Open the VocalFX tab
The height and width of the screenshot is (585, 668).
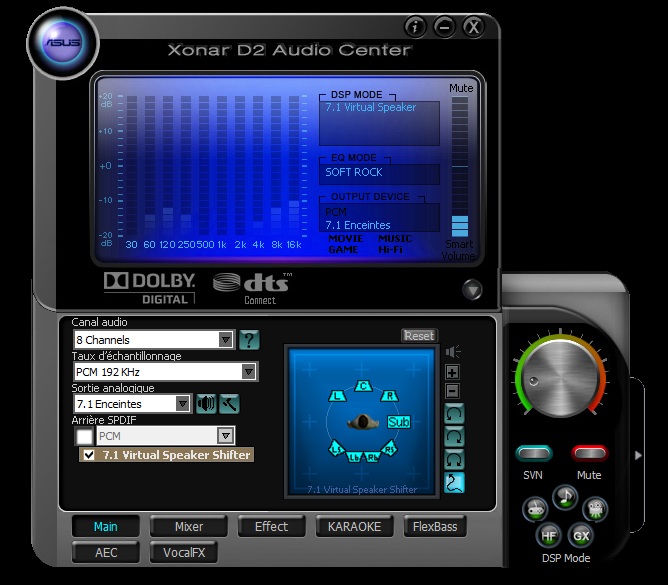(184, 552)
